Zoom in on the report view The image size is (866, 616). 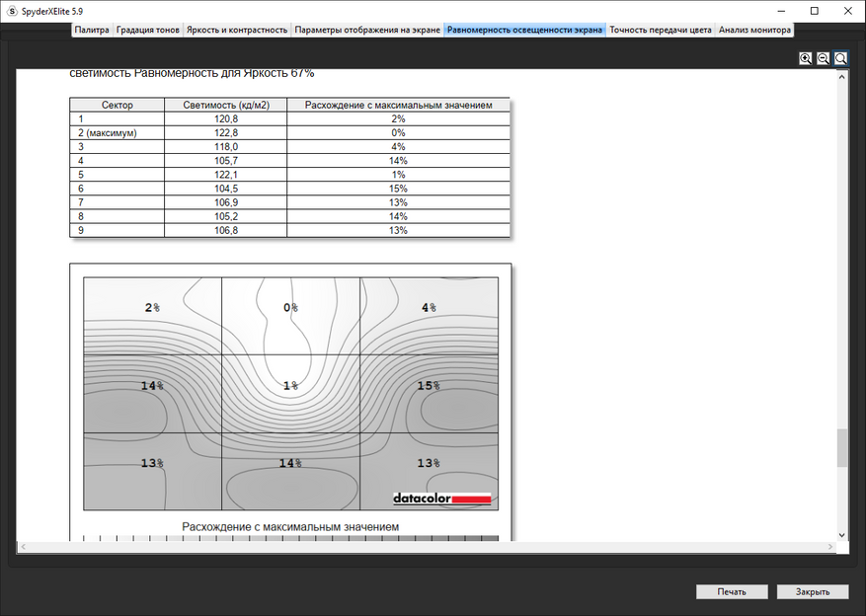[805, 58]
